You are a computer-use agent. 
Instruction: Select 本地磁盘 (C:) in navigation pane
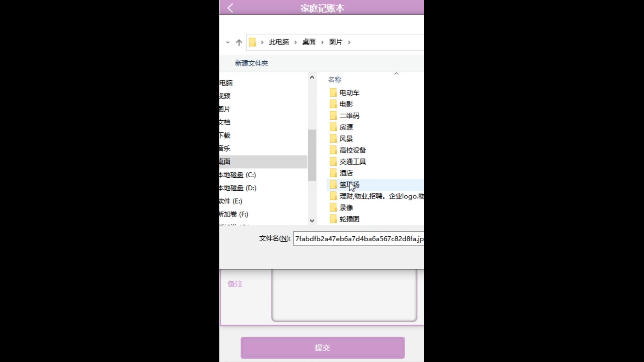(237, 175)
